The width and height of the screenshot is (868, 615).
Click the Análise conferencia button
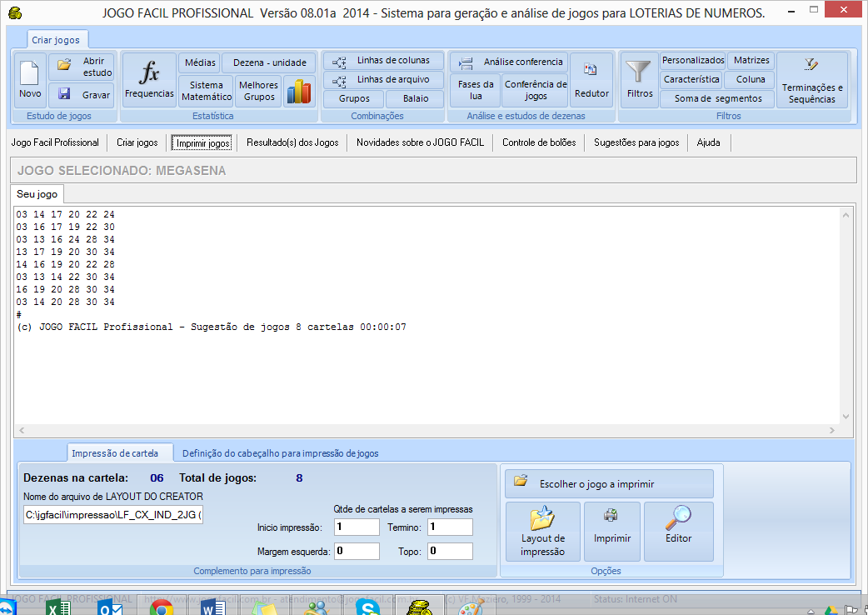510,62
